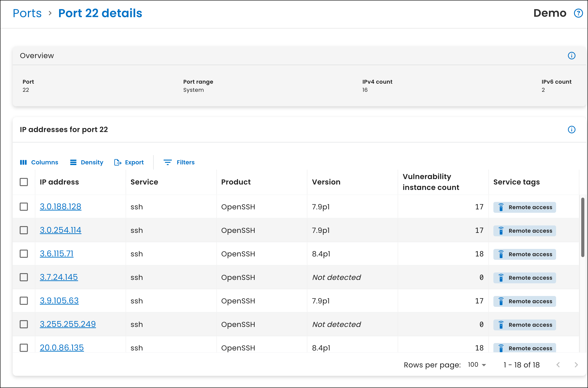Open IP address 3.0.188.128 link

(x=60, y=207)
